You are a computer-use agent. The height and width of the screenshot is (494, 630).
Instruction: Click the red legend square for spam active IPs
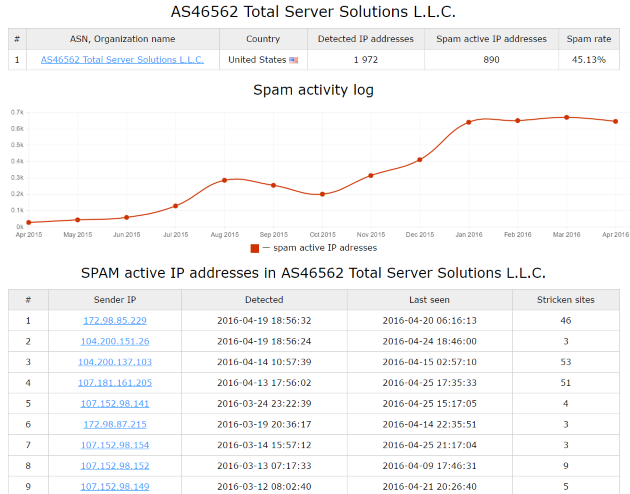(255, 248)
